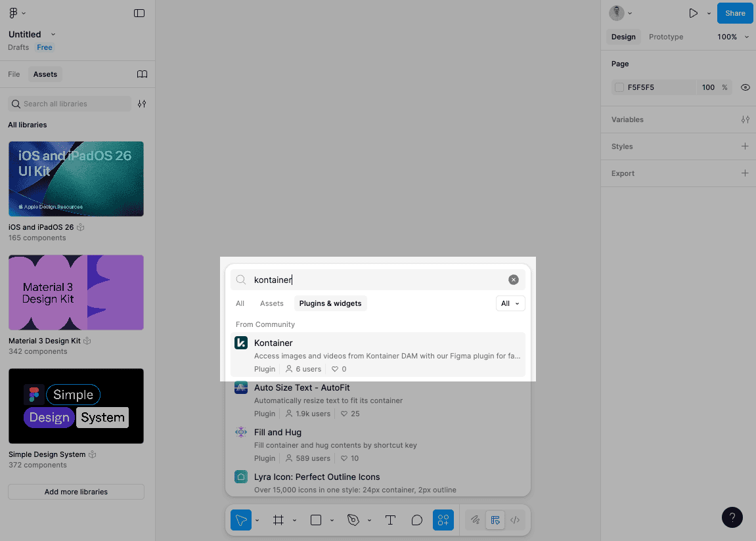Toggle the actions panel with the blue icon
The image size is (756, 541).
(443, 519)
